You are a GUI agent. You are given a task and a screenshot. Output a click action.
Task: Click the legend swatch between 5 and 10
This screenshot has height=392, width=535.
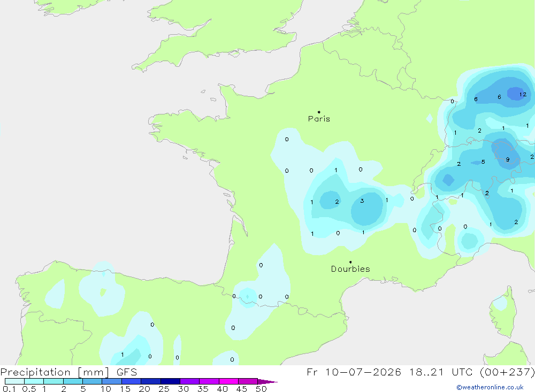coord(92,381)
